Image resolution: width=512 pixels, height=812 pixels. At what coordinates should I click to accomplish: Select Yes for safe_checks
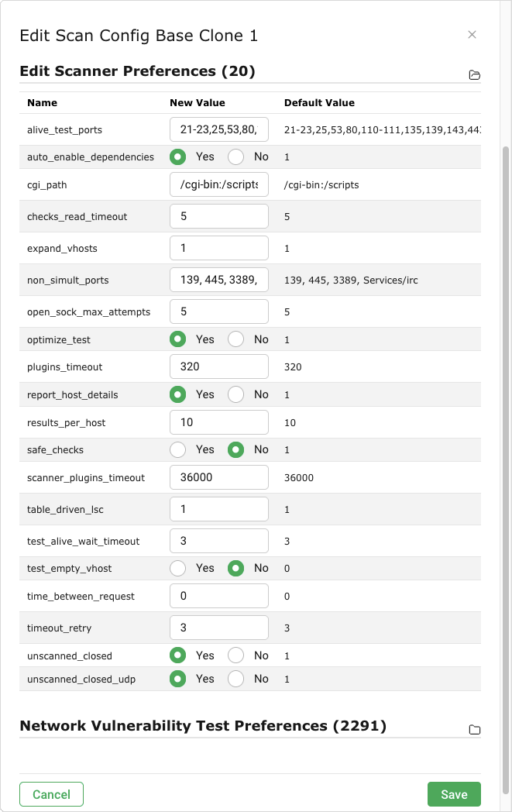pos(178,449)
